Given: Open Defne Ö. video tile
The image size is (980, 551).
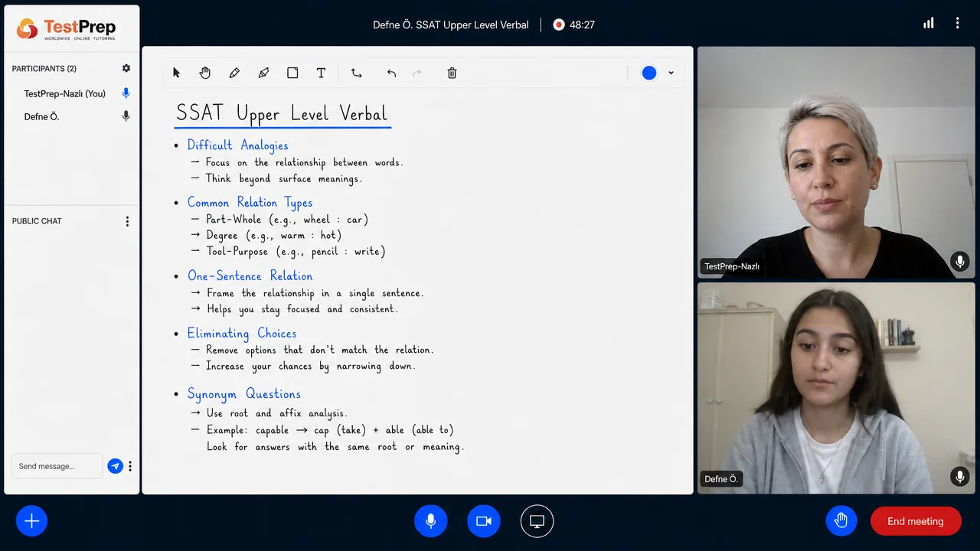Looking at the screenshot, I should (x=836, y=388).
